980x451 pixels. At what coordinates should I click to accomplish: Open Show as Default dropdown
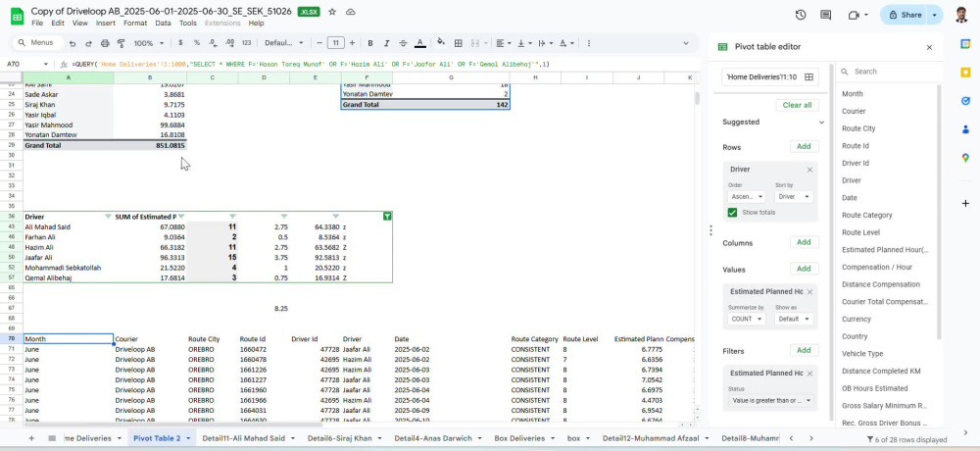(x=793, y=319)
